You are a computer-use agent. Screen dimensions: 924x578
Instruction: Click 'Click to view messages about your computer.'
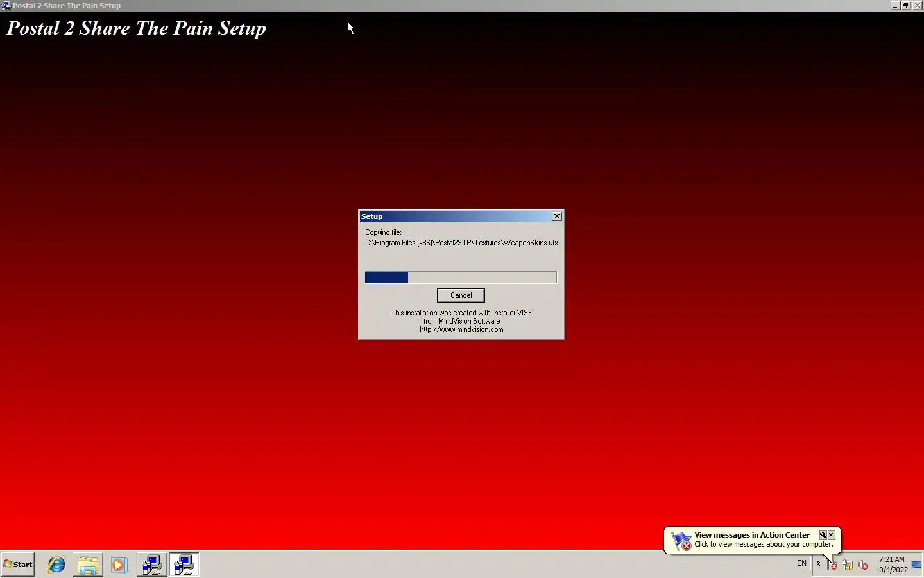(x=764, y=544)
